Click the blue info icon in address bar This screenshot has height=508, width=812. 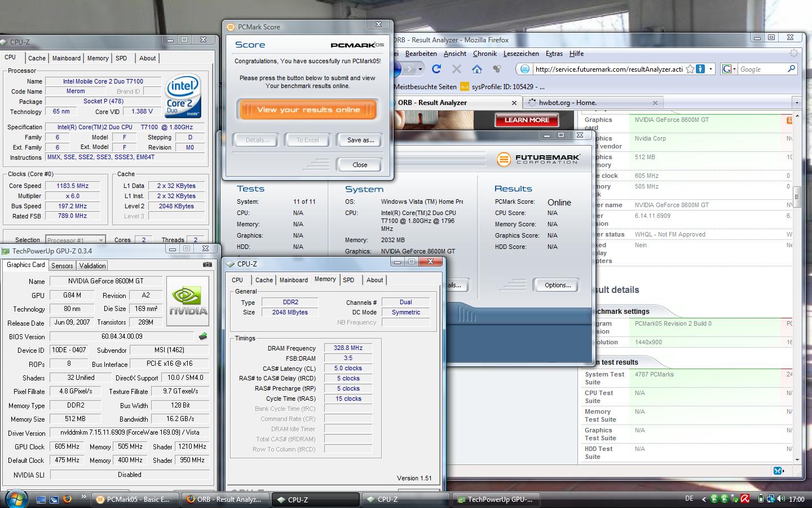pos(700,69)
